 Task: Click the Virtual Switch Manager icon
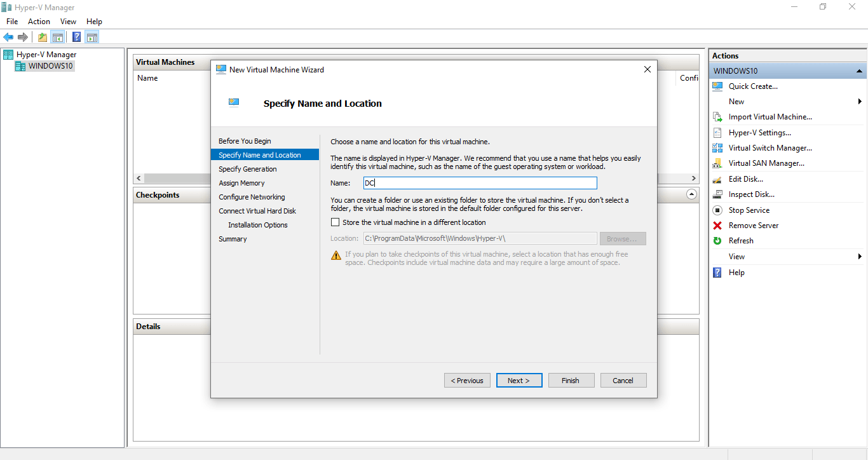(718, 148)
